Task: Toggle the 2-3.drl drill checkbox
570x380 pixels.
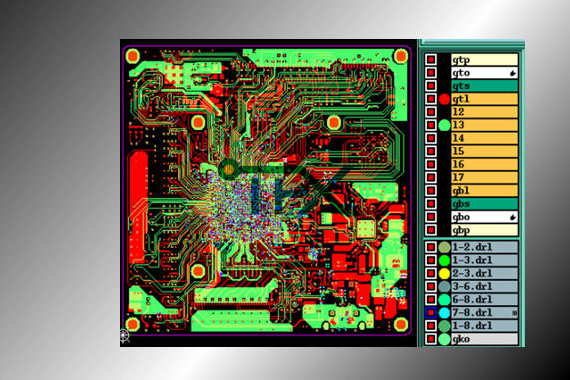Action: pyautogui.click(x=431, y=273)
